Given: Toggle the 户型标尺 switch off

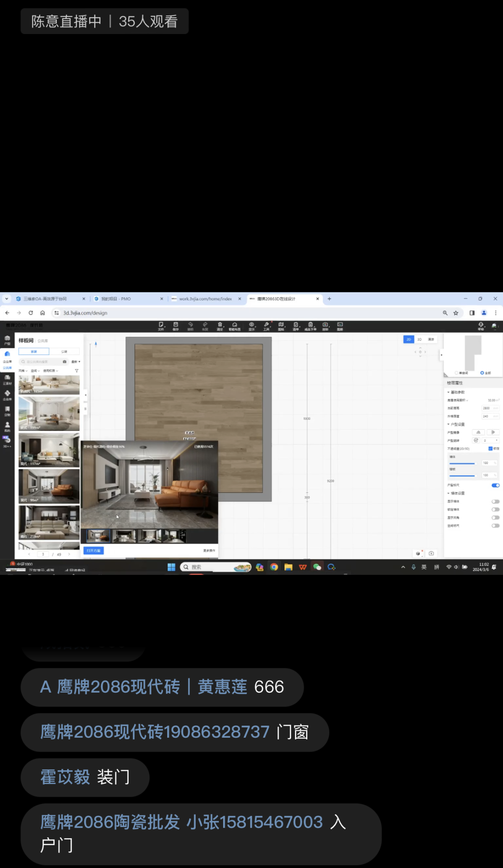Looking at the screenshot, I should [496, 485].
